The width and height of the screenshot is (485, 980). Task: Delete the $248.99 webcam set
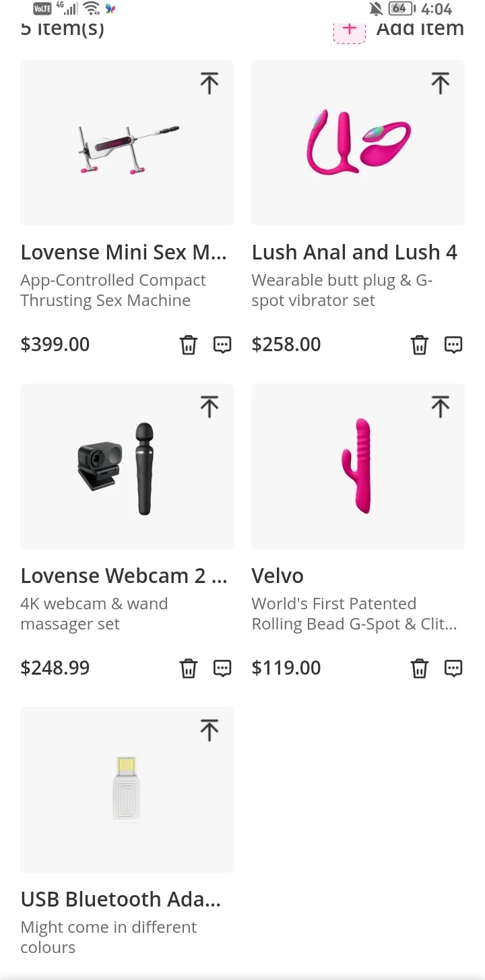pyautogui.click(x=189, y=669)
